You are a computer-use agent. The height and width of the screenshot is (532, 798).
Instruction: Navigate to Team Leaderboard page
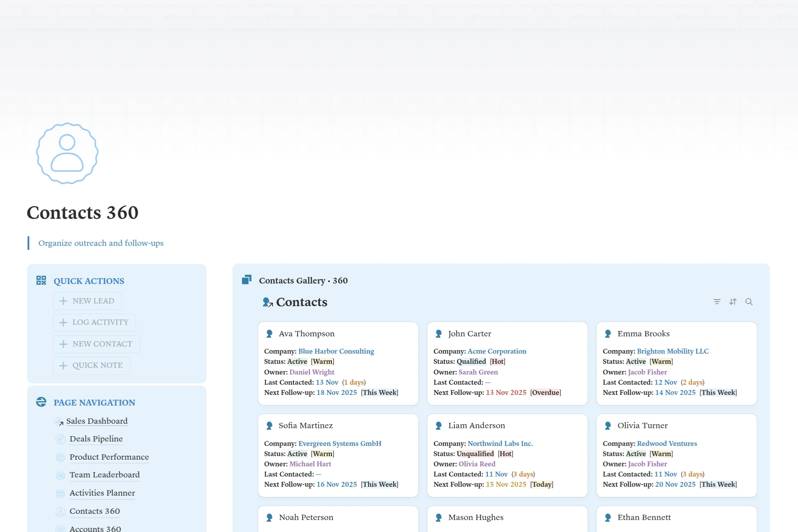coord(104,475)
